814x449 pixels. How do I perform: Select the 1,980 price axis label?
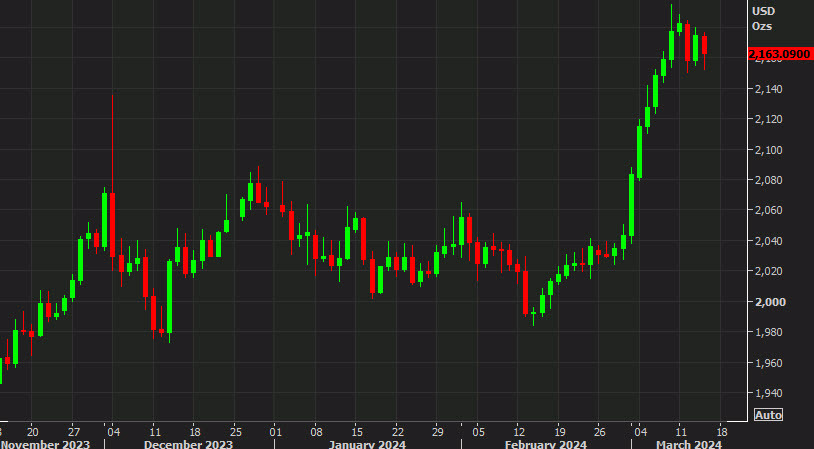tap(768, 332)
